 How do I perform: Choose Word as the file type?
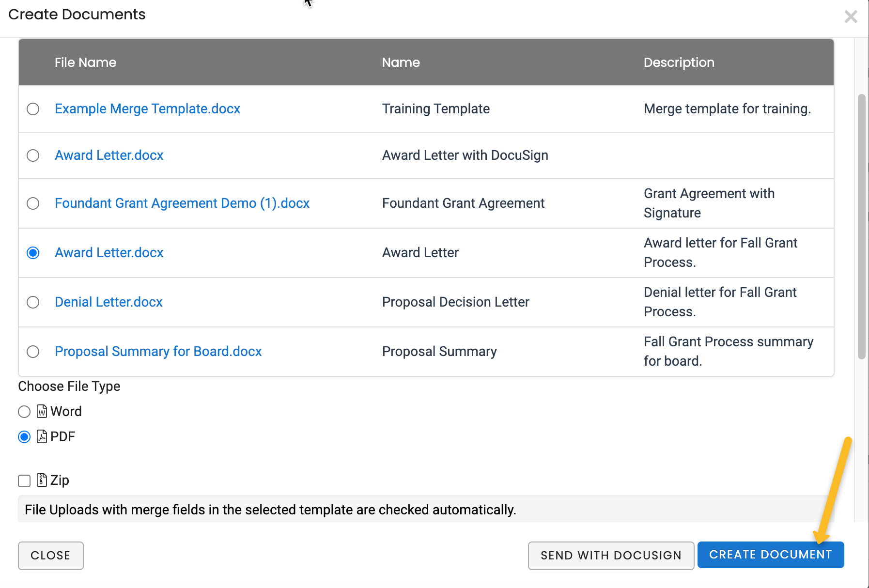click(24, 412)
